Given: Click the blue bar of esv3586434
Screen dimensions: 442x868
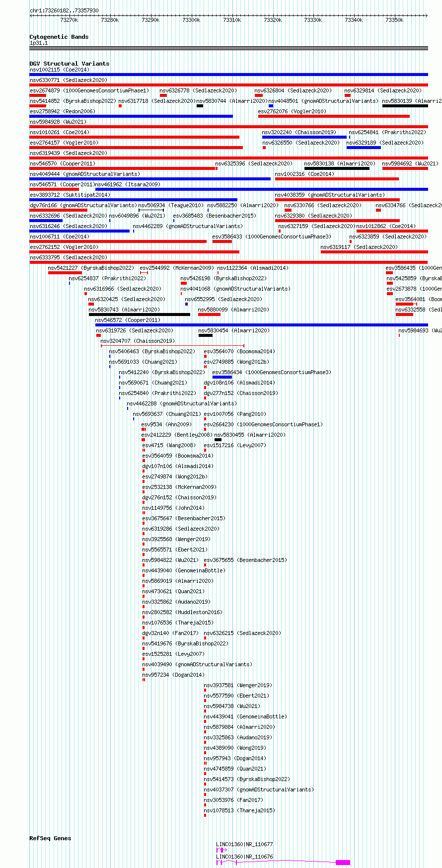Looking at the screenshot, I should [222, 377].
